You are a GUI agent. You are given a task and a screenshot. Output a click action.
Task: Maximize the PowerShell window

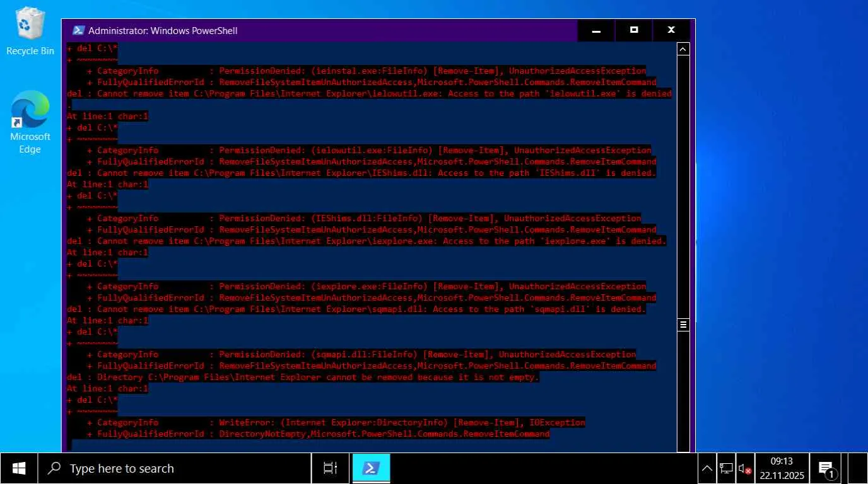633,30
